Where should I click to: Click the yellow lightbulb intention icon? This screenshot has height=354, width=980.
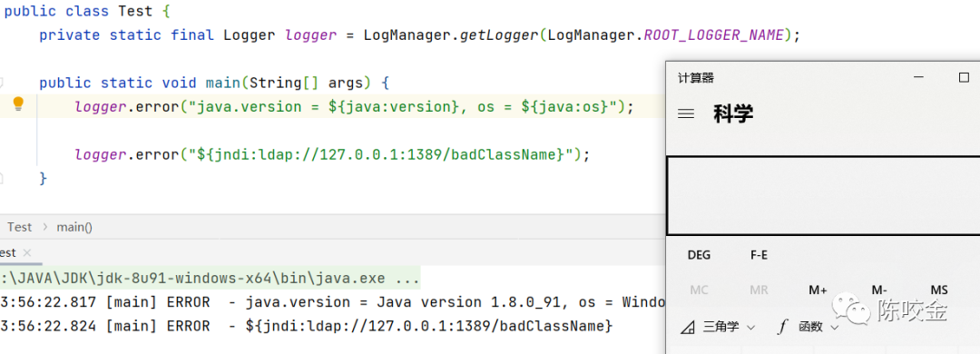(18, 104)
